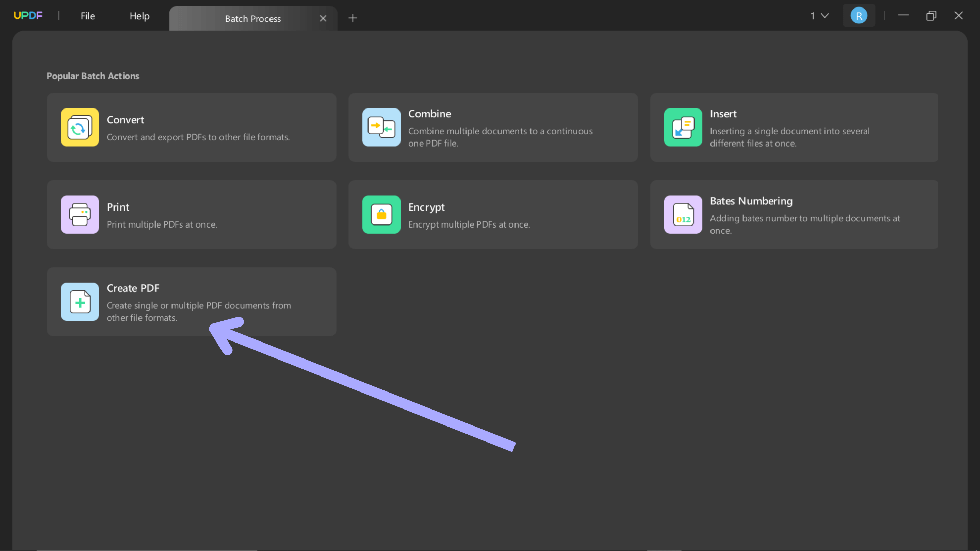The width and height of the screenshot is (980, 551).
Task: Click the blue Combine arrows icon
Action: pyautogui.click(x=381, y=128)
